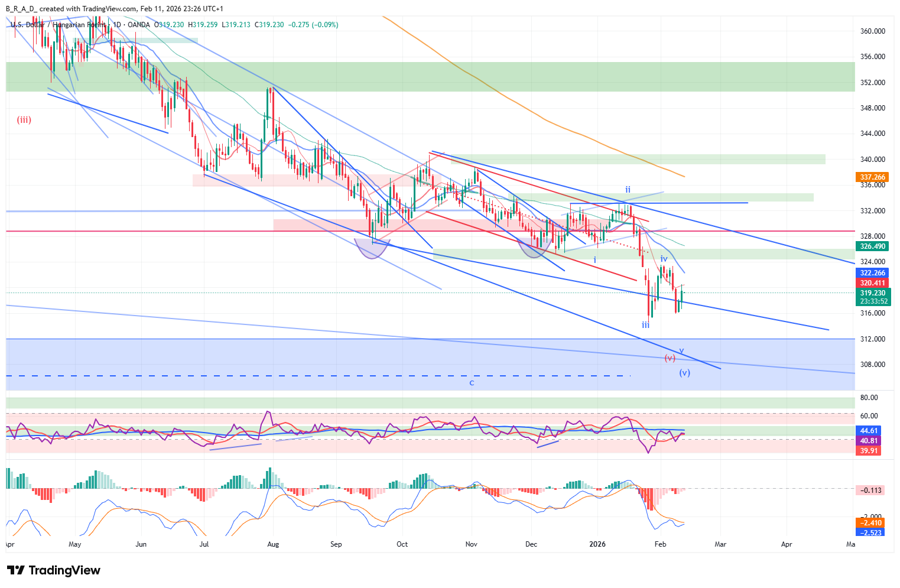This screenshot has width=900, height=588.
Task: Click the Aug label on time axis
Action: pos(272,544)
